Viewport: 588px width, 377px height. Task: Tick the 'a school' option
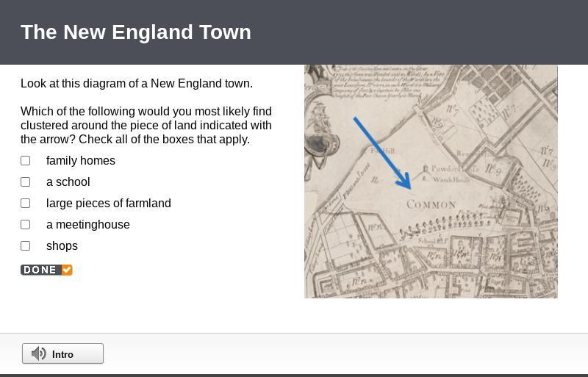(25, 182)
